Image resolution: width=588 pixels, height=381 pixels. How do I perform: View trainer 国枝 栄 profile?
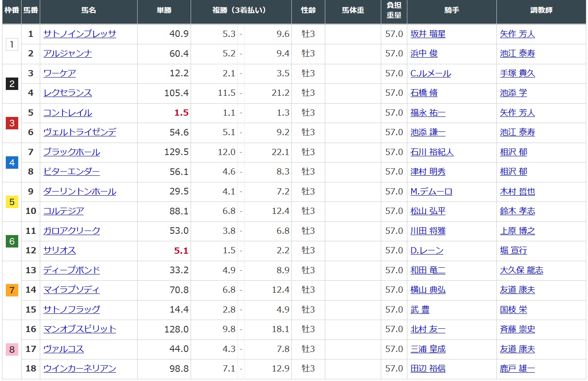pyautogui.click(x=513, y=310)
